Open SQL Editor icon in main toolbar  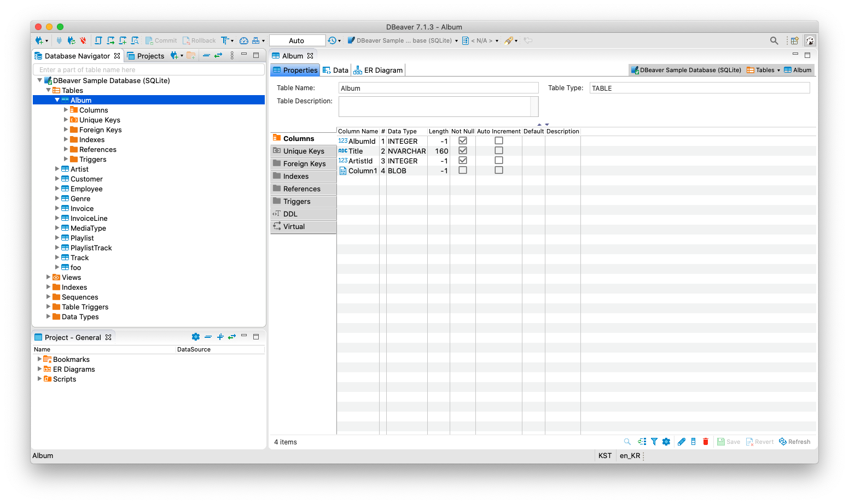point(98,40)
